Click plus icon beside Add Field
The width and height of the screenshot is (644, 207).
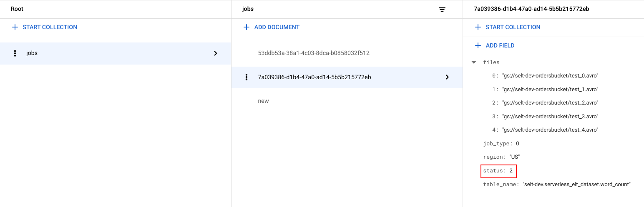tap(478, 45)
